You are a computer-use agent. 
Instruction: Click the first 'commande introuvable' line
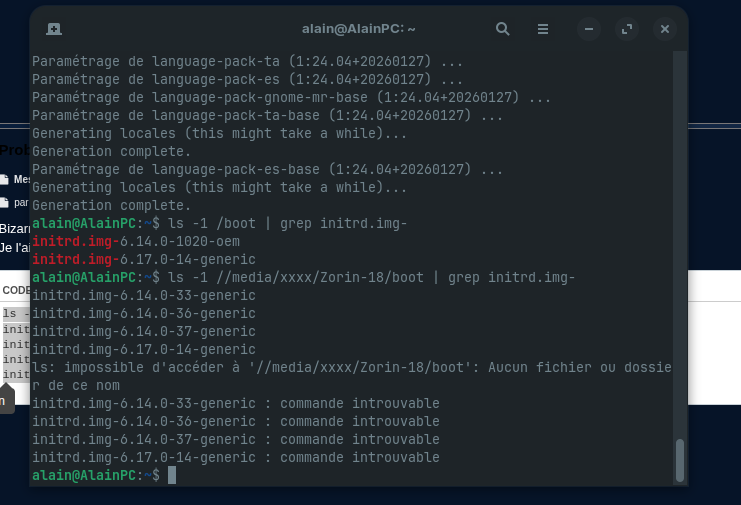pyautogui.click(x=236, y=403)
